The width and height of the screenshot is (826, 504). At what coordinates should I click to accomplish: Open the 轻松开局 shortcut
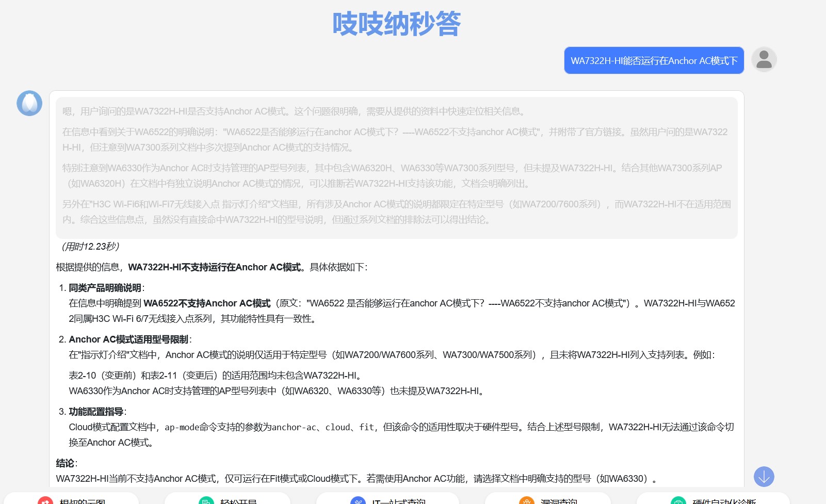238,501
